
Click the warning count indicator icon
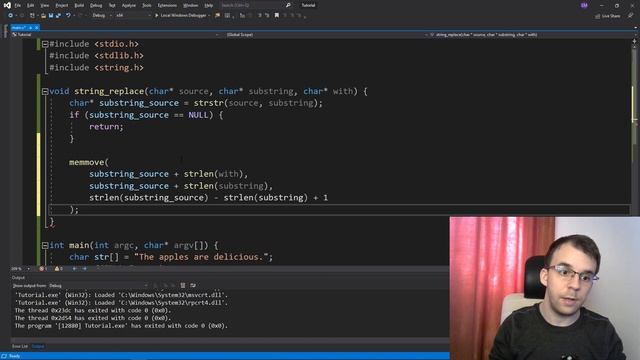58,269
